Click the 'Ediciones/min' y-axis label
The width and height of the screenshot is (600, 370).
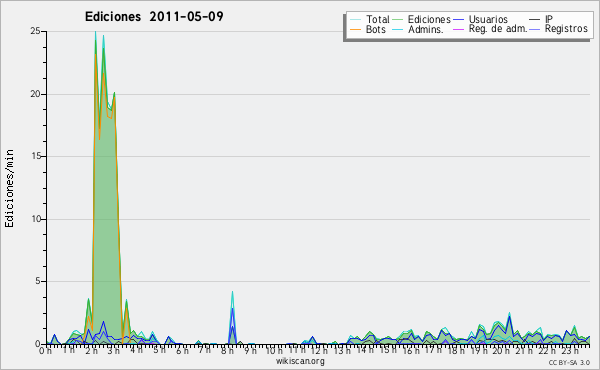click(x=10, y=188)
